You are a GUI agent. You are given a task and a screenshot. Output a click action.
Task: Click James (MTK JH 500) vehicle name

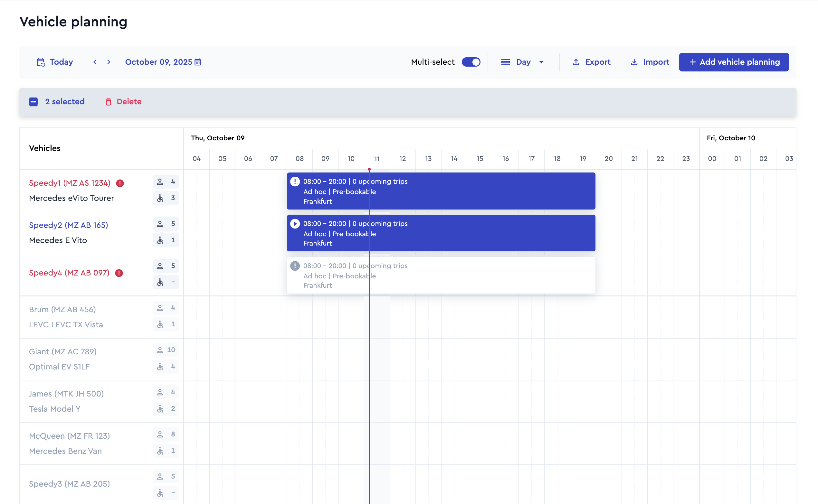click(x=66, y=394)
